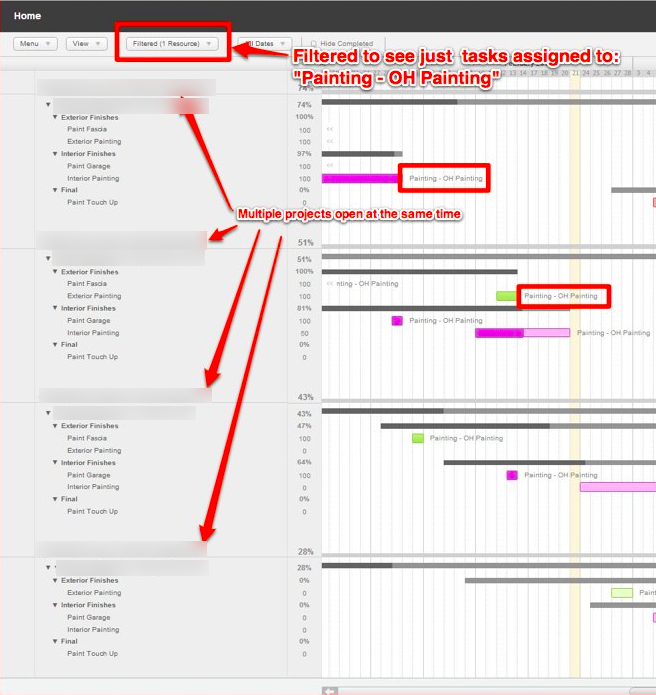Collapse the project showing 43% progress

[x=48, y=413]
